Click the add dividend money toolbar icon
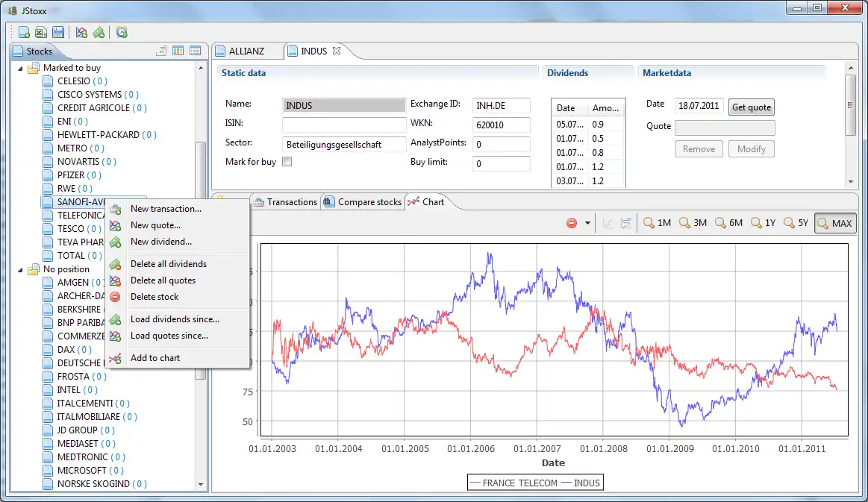Image resolution: width=868 pixels, height=502 pixels. pos(99,32)
